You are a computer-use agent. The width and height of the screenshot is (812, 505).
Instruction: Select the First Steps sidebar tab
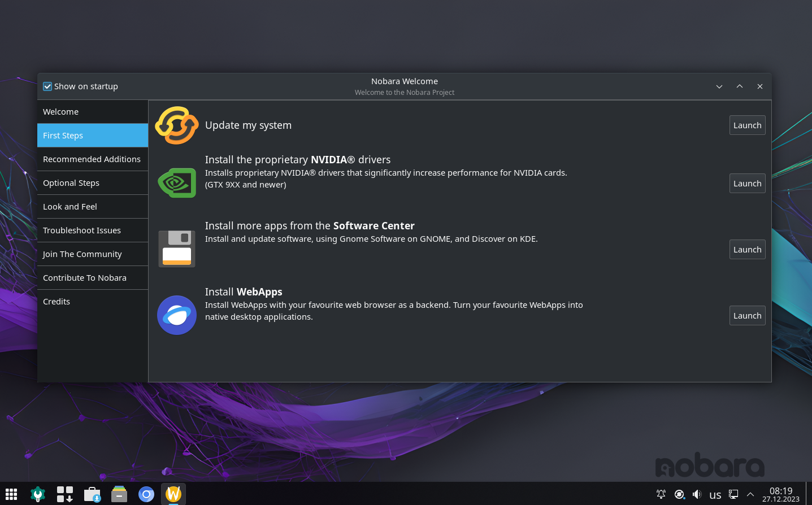(x=93, y=136)
